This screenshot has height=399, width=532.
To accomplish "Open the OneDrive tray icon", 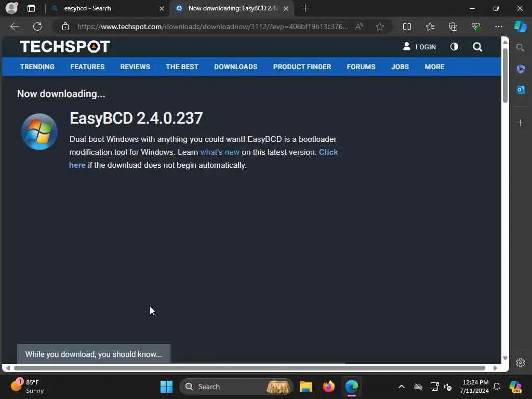I will tap(418, 387).
